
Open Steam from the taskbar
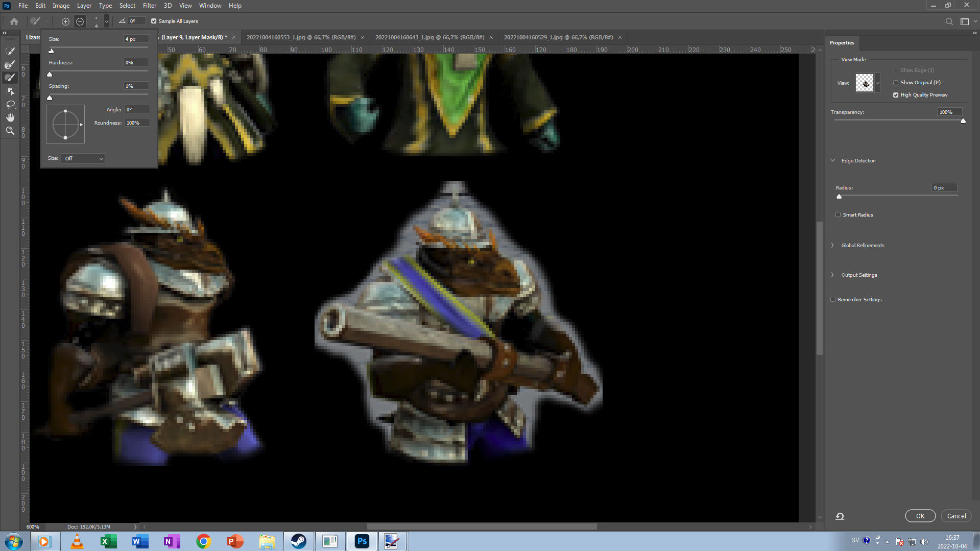(x=298, y=541)
